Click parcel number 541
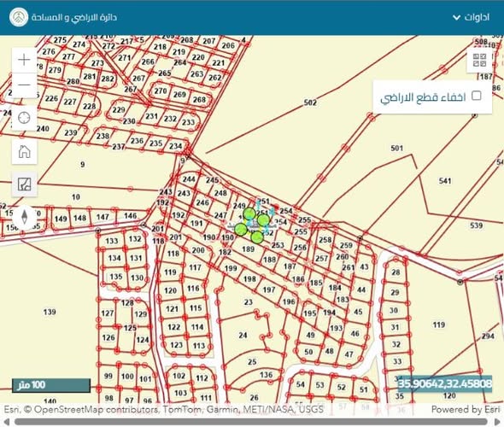This screenshot has width=504, height=427. click(x=445, y=181)
